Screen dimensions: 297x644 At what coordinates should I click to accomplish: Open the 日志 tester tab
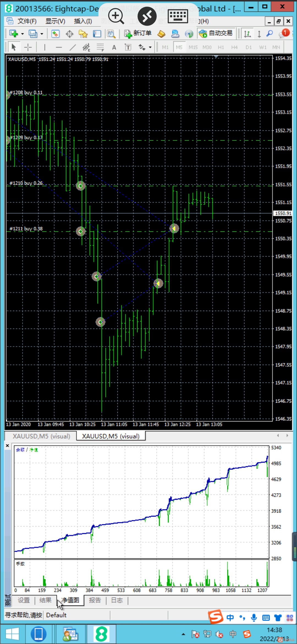[117, 600]
